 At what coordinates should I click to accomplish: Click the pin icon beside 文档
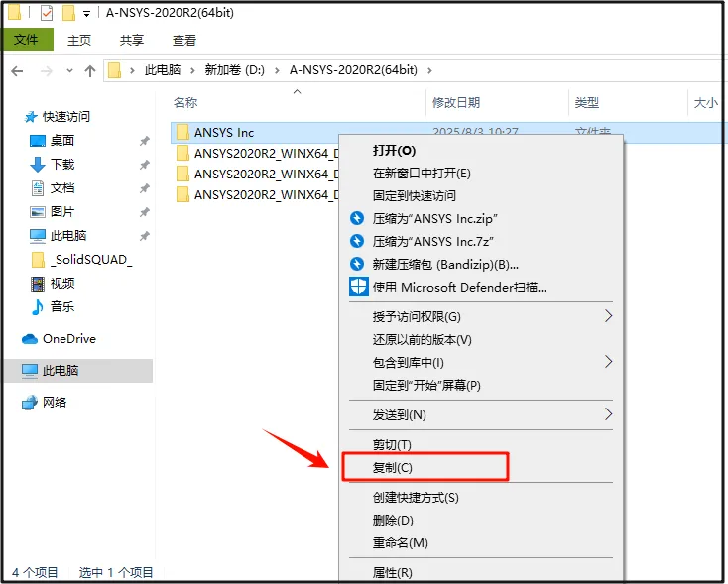145,188
